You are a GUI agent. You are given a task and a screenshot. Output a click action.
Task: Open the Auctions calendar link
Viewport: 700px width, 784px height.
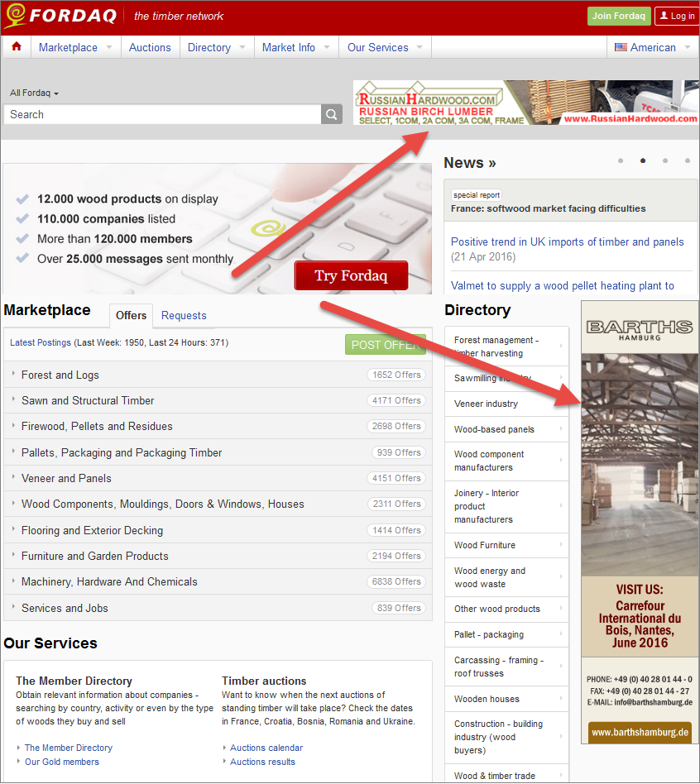(x=266, y=748)
